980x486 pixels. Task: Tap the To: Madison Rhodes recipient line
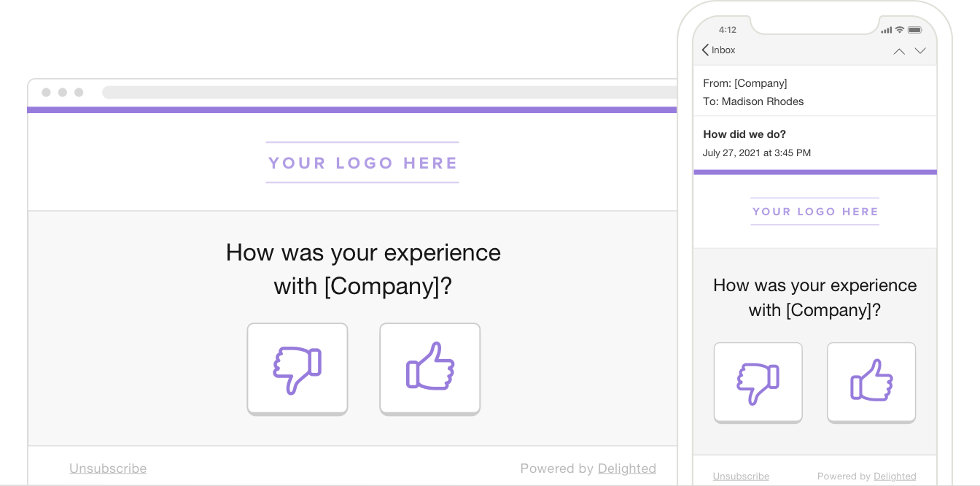pos(753,101)
